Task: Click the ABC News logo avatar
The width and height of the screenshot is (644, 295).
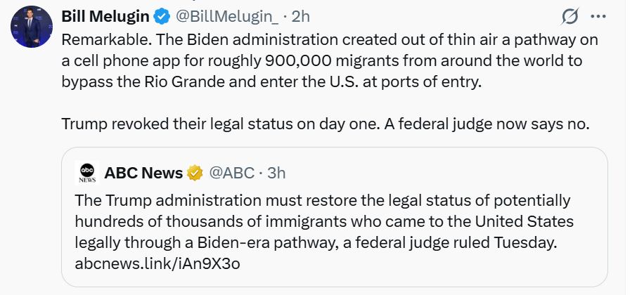Action: point(86,173)
